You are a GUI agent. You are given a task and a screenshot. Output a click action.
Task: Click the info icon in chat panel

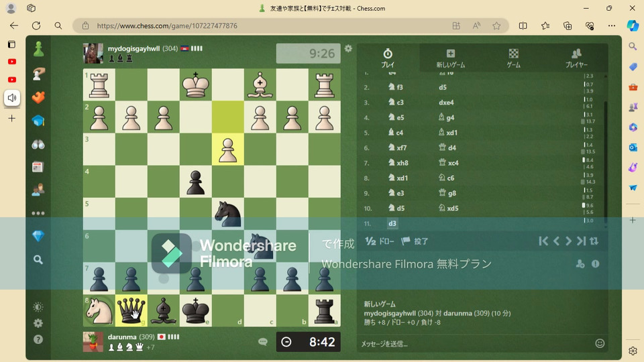point(595,264)
